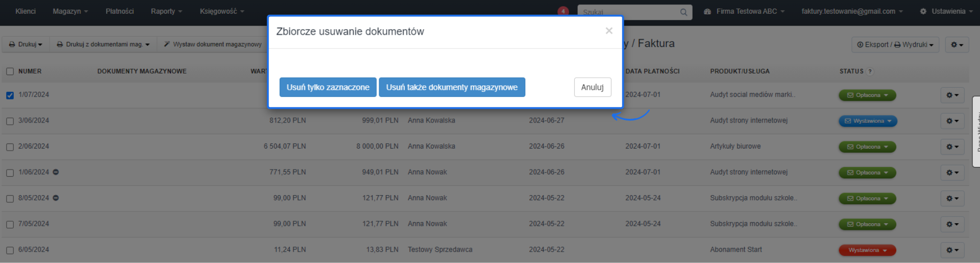980x263 pixels.
Task: Click the search magnifier icon
Action: click(x=683, y=12)
